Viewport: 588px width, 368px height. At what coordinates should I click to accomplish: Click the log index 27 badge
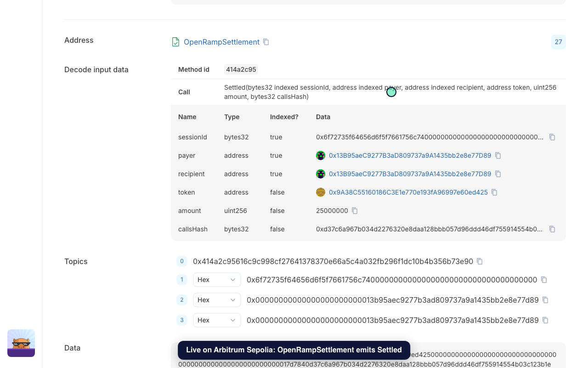click(558, 42)
